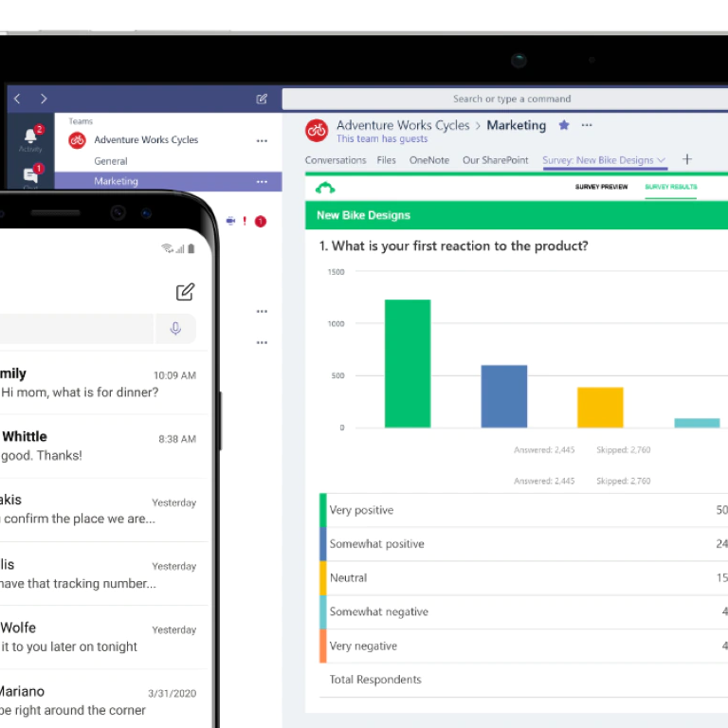This screenshot has width=728, height=728.
Task: Click the teal Somewhat negative chart bar
Action: coord(697,423)
